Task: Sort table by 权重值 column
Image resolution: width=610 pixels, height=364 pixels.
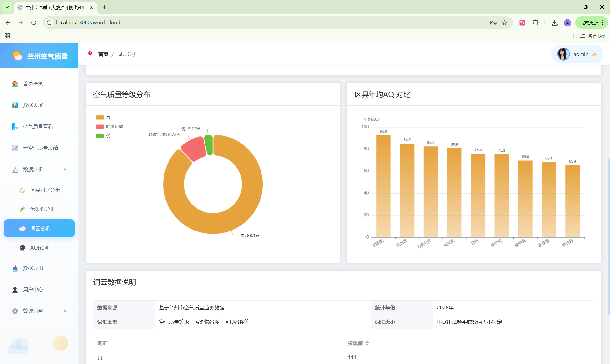Action: [x=358, y=343]
